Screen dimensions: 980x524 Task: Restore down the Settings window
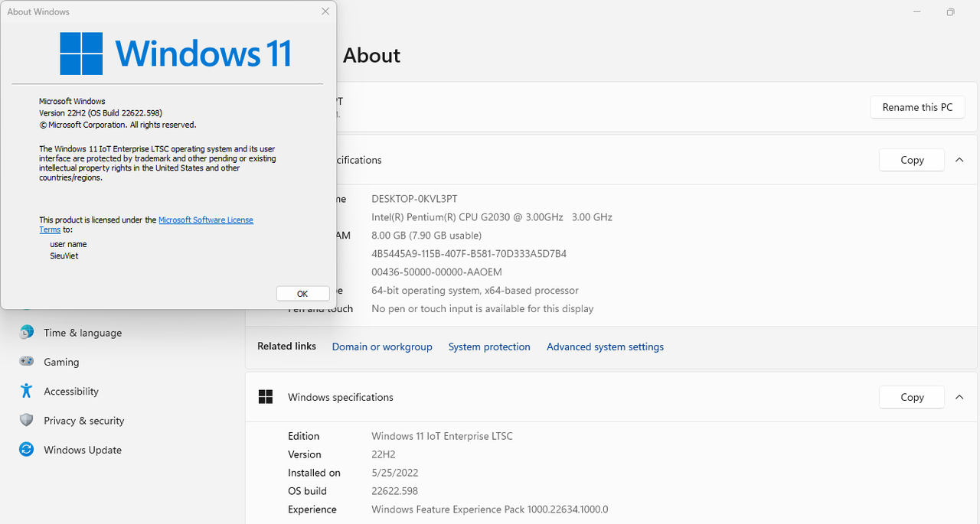pyautogui.click(x=950, y=11)
